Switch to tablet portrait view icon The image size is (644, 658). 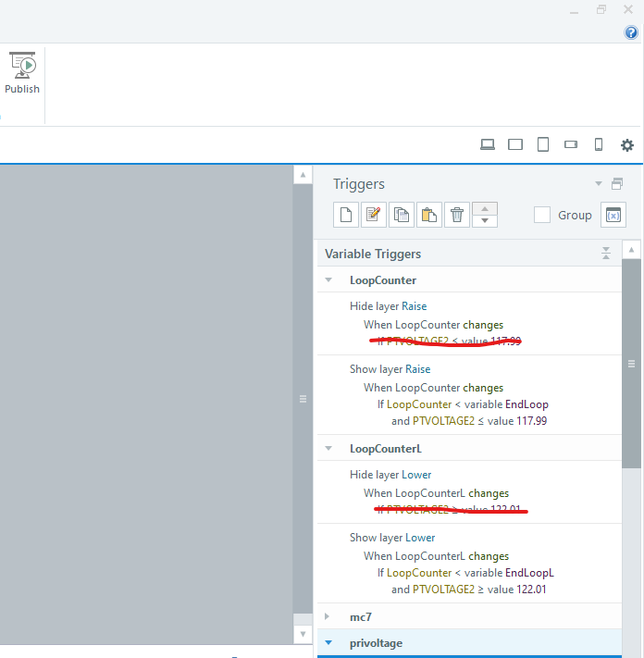coord(543,144)
